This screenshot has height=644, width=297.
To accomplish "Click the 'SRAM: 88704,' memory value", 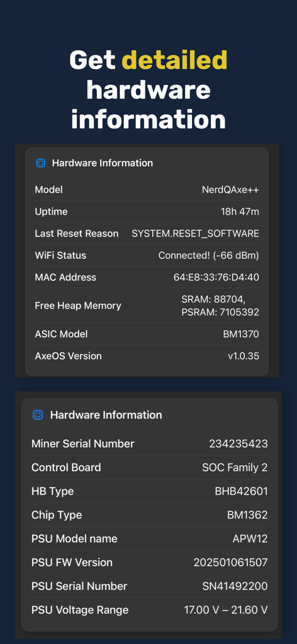I will (x=213, y=299).
